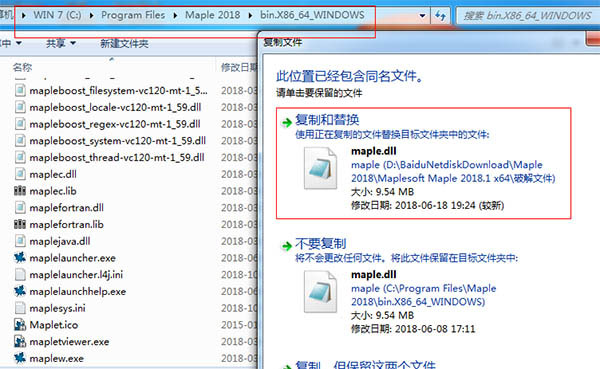Click the search bin.X86_64_WINDOWS field
Image resolution: width=600 pixels, height=369 pixels.
[528, 16]
